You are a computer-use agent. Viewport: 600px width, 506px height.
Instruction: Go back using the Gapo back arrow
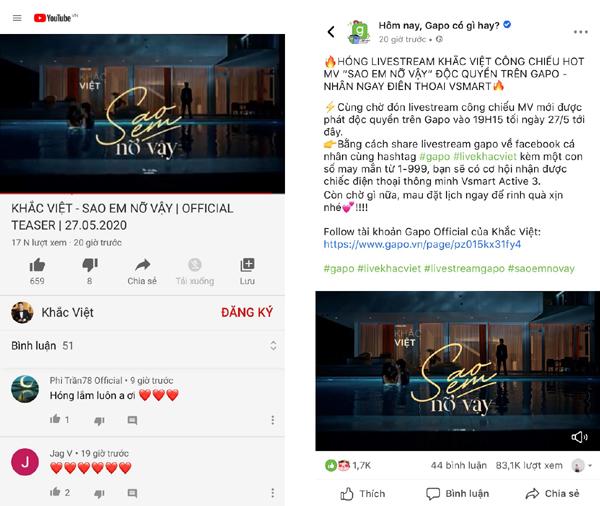pyautogui.click(x=331, y=31)
